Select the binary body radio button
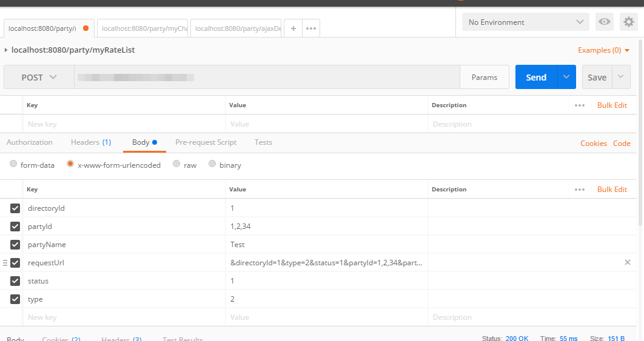Screen dimensions: 644x341 pos(212,164)
